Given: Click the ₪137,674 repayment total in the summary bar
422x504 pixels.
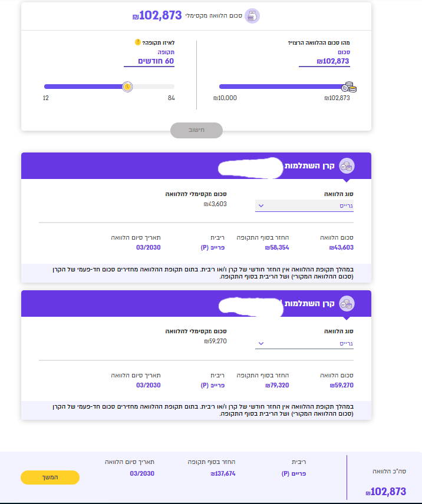Looking at the screenshot, I should click(223, 473).
